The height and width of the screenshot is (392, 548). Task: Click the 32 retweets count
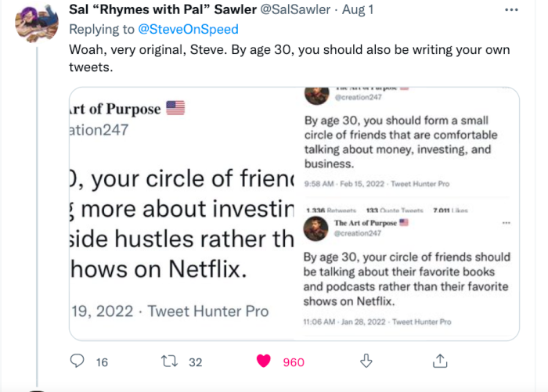[x=196, y=362]
